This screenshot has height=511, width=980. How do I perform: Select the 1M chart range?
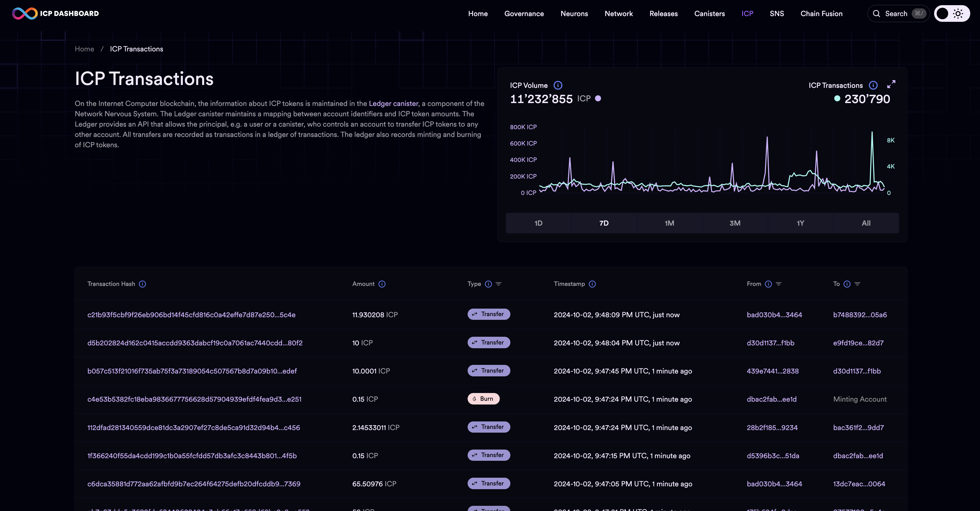click(x=669, y=223)
